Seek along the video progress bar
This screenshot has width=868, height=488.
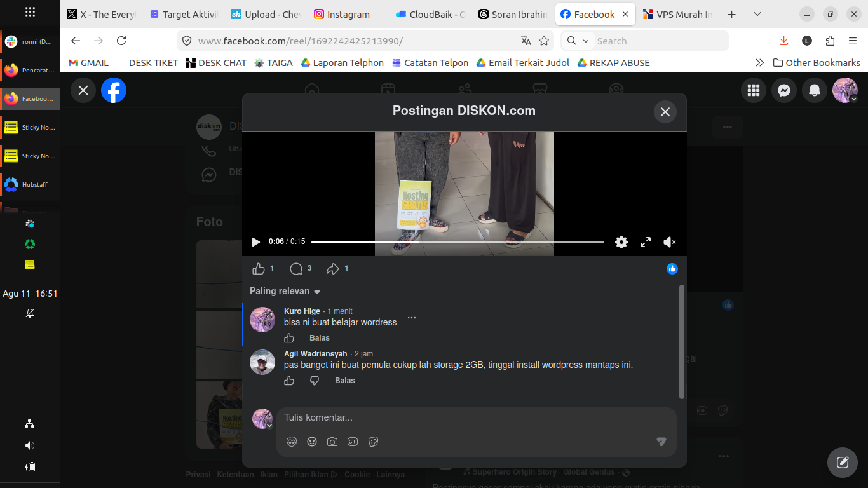458,242
